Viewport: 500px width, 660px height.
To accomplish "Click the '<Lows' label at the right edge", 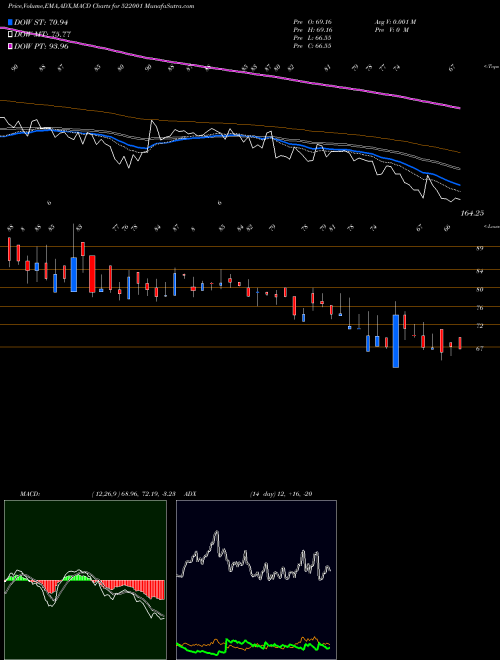I will [x=491, y=226].
